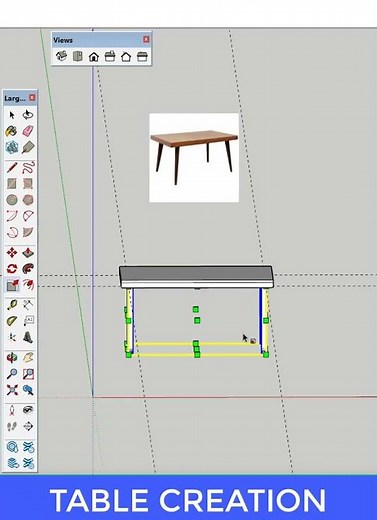Viewport: 377px width, 520px height.
Task: Switch to Left view
Action: pos(142,56)
